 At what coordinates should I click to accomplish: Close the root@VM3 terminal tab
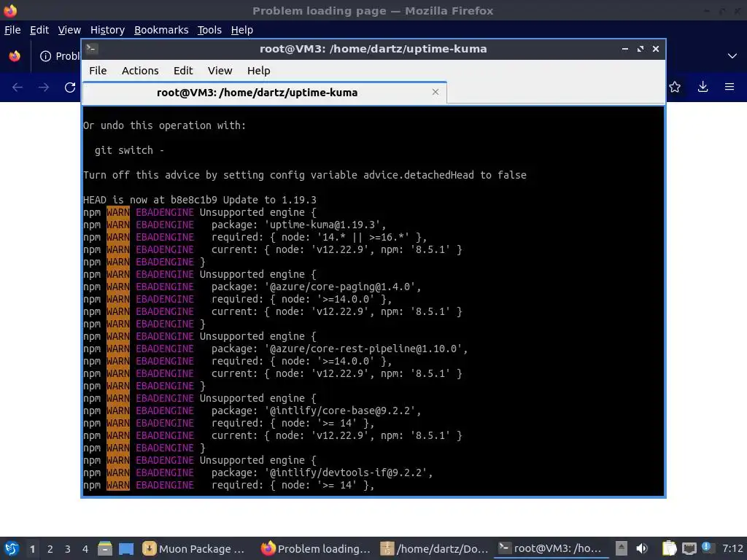[x=435, y=92]
